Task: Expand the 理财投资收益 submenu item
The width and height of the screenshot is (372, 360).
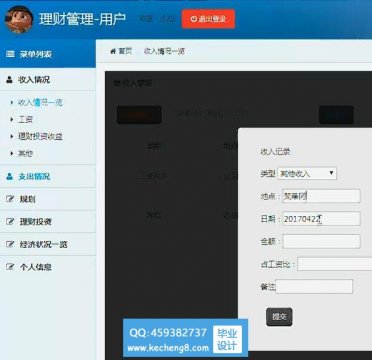Action: click(40, 136)
